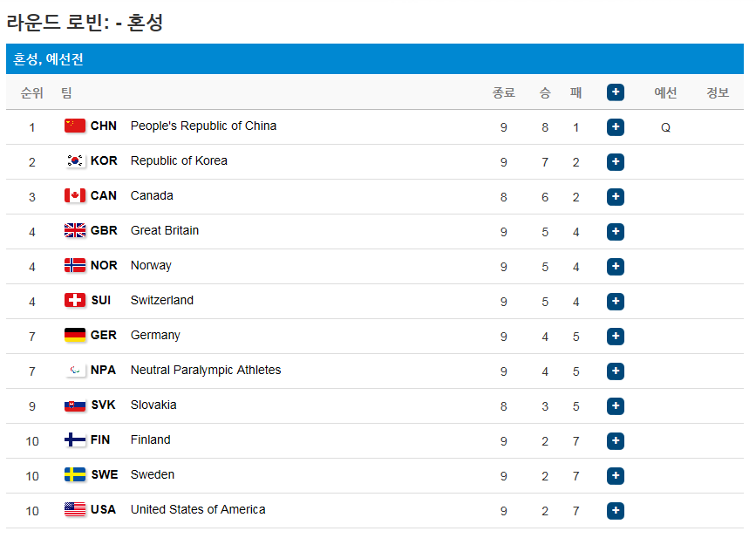Show Norway match details via plus icon
The height and width of the screenshot is (538, 756).
click(x=616, y=267)
